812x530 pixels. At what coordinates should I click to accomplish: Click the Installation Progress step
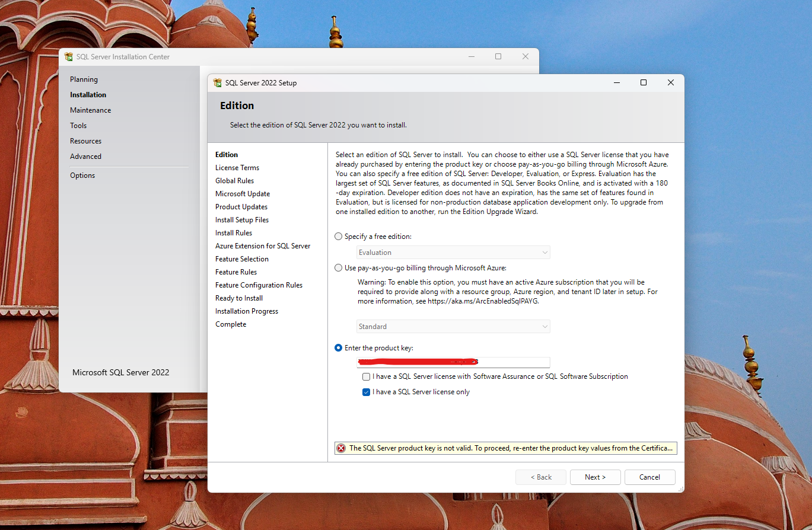click(247, 311)
